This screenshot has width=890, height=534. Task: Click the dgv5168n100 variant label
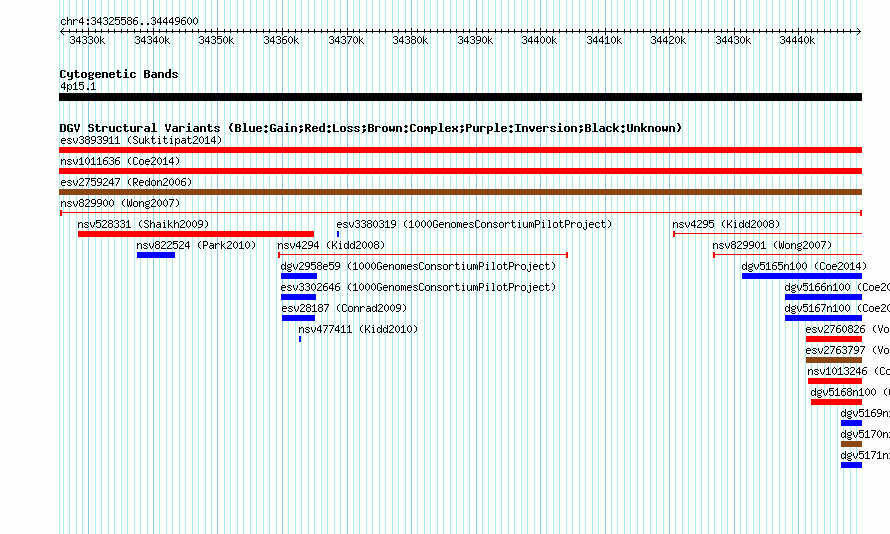point(850,392)
